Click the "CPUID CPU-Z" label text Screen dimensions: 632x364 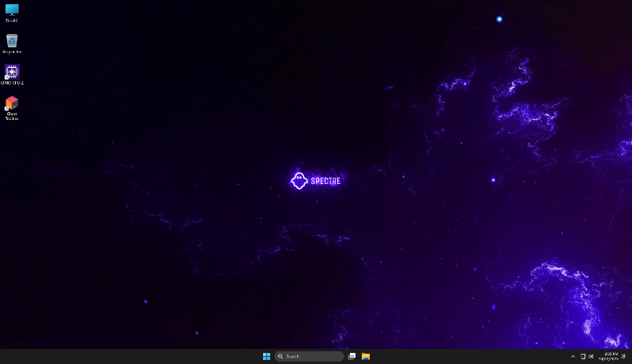pos(12,83)
